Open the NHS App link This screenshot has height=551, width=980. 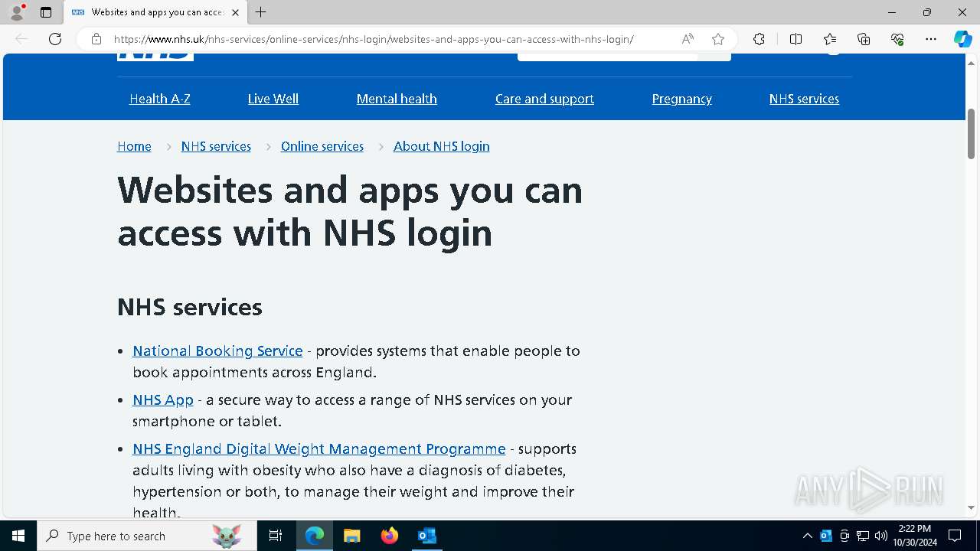(x=163, y=399)
